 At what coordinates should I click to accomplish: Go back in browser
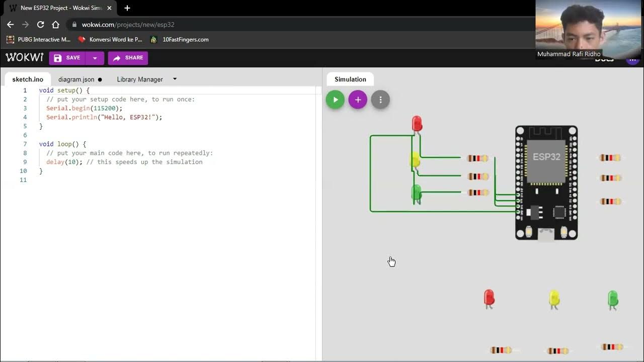[10, 24]
